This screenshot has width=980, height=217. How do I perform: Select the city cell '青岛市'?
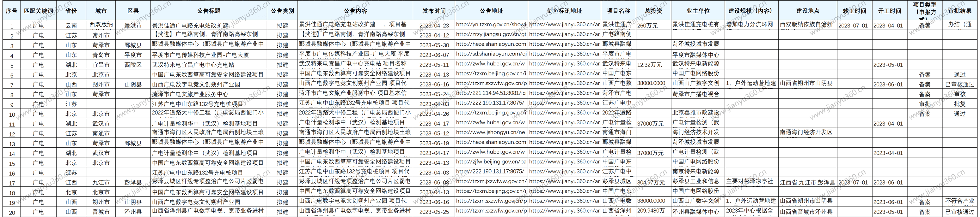click(101, 55)
